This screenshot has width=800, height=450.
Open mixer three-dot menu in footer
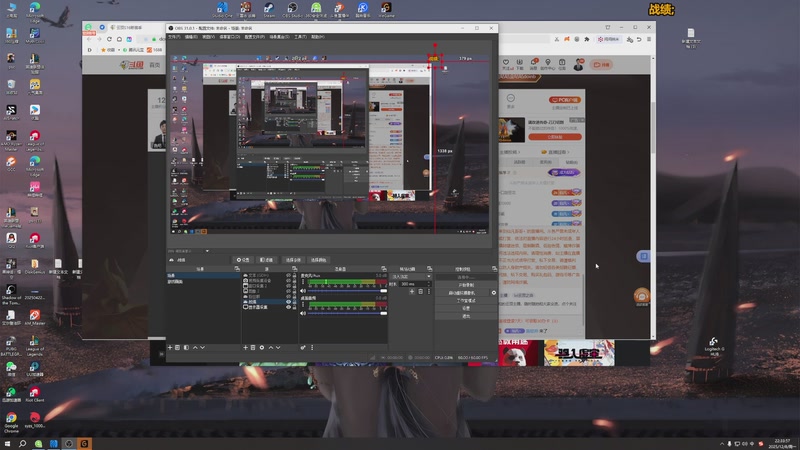tap(312, 347)
